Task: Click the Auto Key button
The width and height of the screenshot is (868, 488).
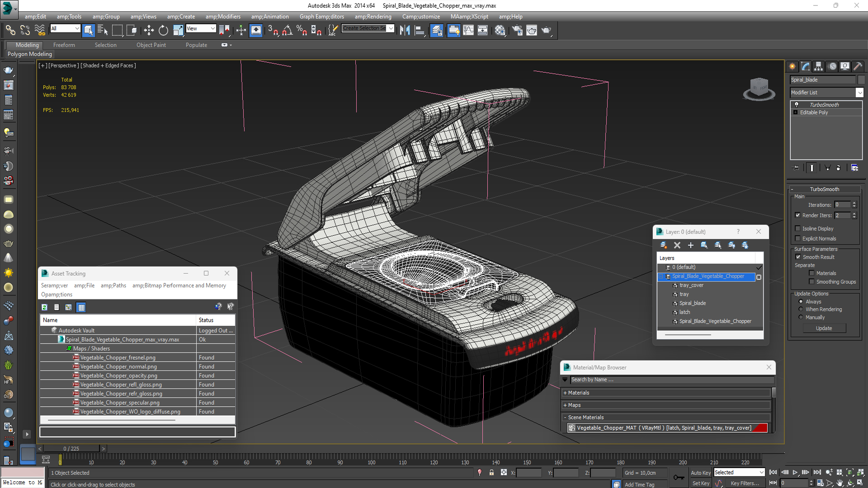Action: pos(701,473)
